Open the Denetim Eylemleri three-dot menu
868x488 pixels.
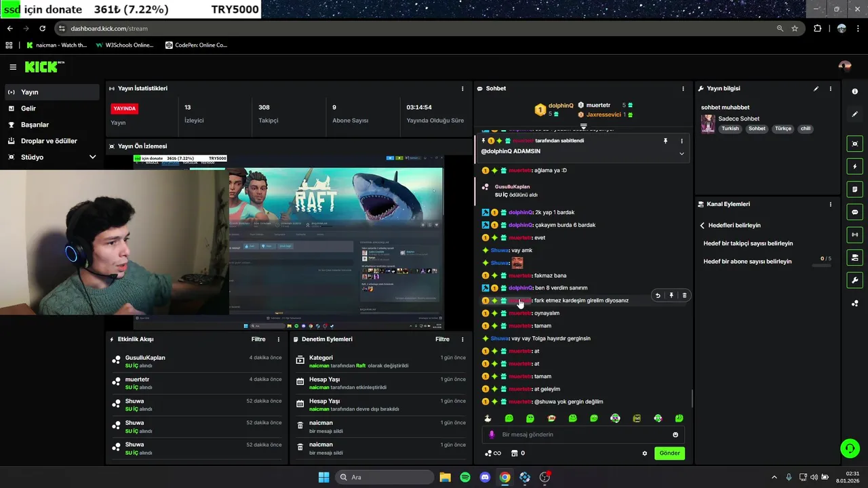pos(462,340)
